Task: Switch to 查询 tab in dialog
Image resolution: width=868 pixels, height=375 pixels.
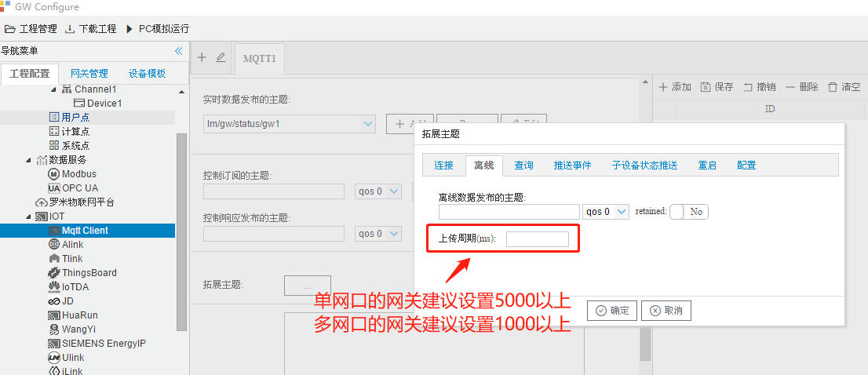Action: (x=523, y=165)
